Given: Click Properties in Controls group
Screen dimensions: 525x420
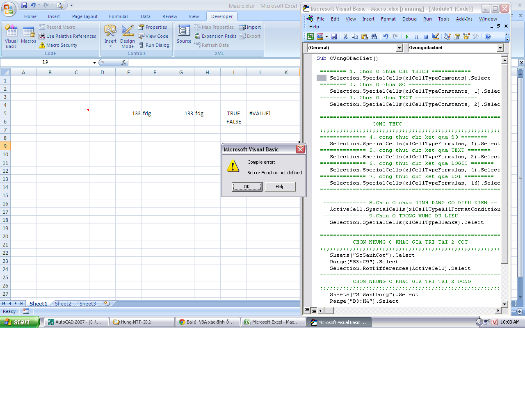Looking at the screenshot, I should [x=153, y=27].
